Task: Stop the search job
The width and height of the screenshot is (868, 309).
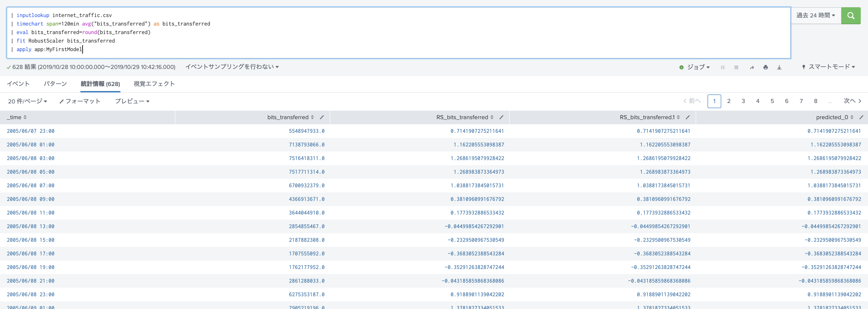Action: point(736,67)
